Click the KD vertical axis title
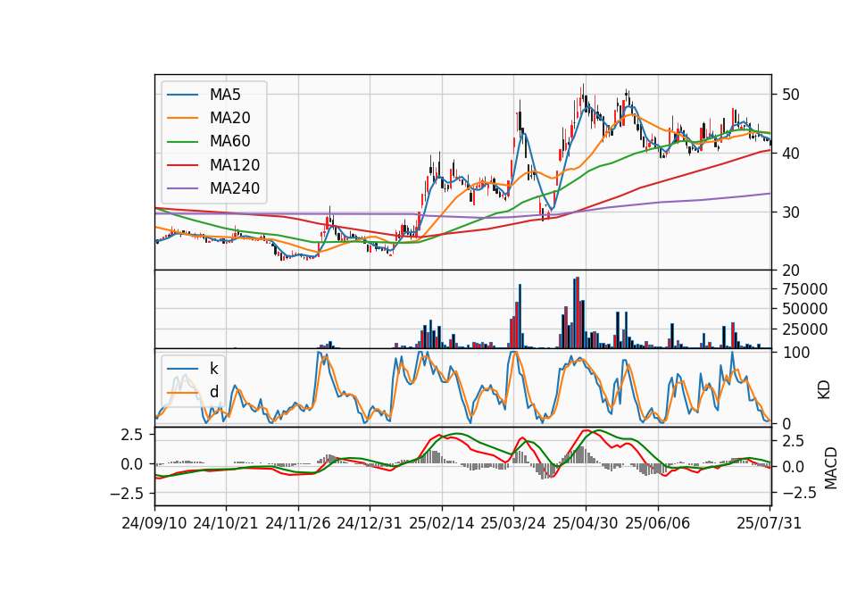 coord(824,389)
